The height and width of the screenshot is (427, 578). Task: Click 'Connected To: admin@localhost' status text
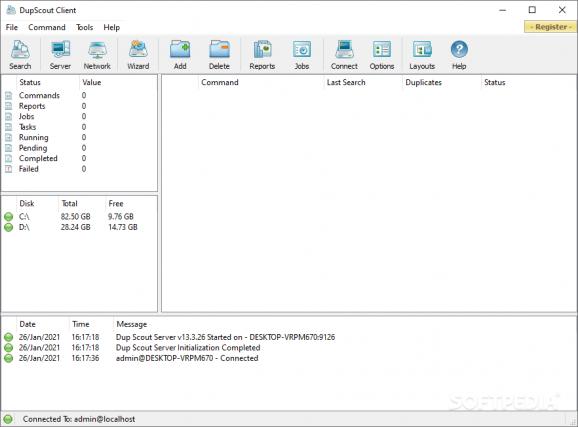click(79, 419)
